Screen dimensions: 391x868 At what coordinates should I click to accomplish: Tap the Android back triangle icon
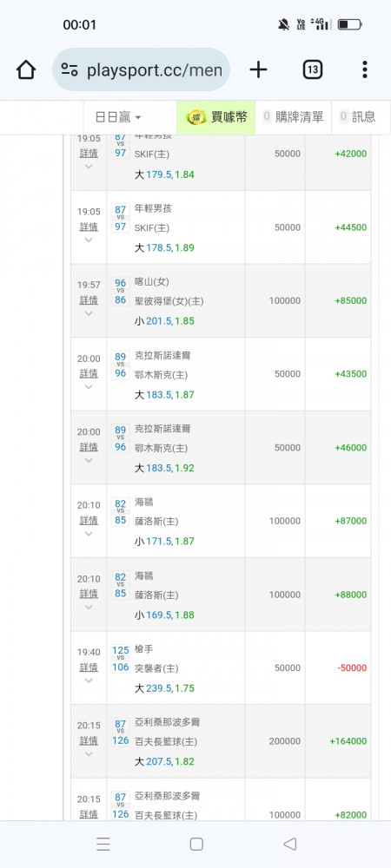coord(289,844)
